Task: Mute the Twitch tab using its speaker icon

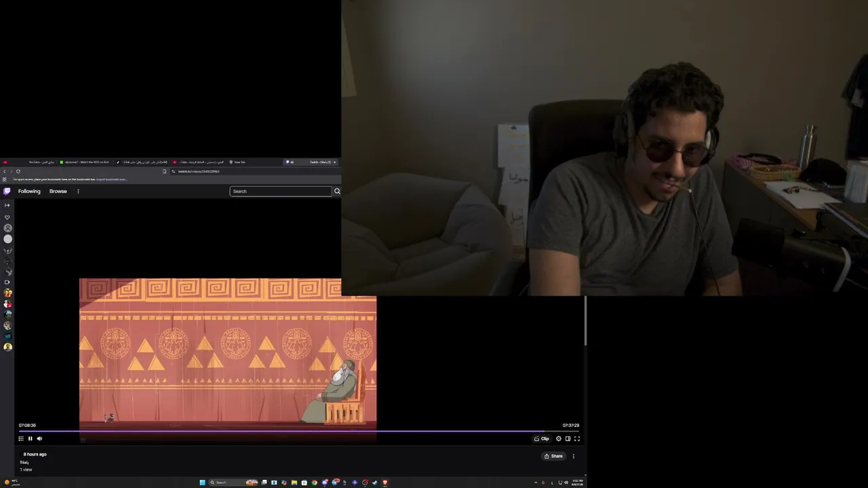Action: click(x=292, y=162)
